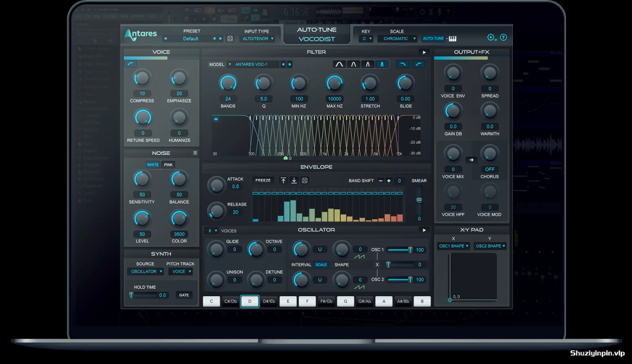Open the Input Type Alto/Tenor dropdown
This screenshot has height=364, width=632.
(258, 39)
